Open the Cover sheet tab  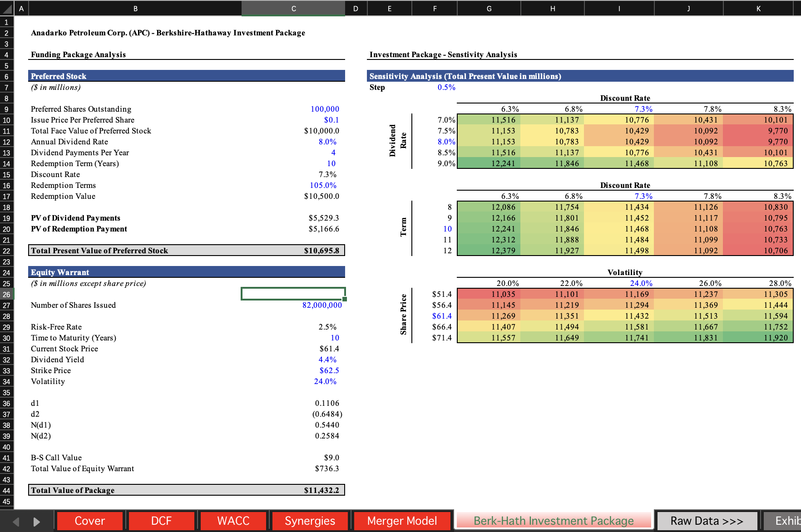coord(89,521)
